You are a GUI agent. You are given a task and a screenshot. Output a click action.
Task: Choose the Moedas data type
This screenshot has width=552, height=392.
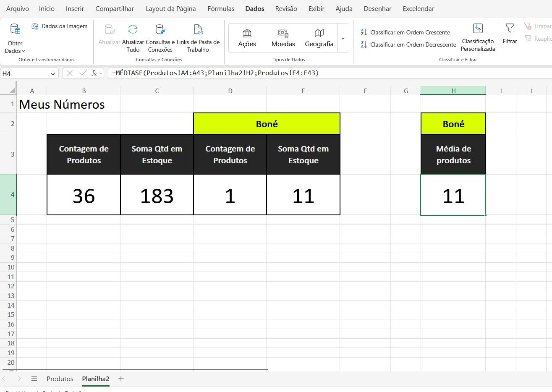click(x=283, y=38)
